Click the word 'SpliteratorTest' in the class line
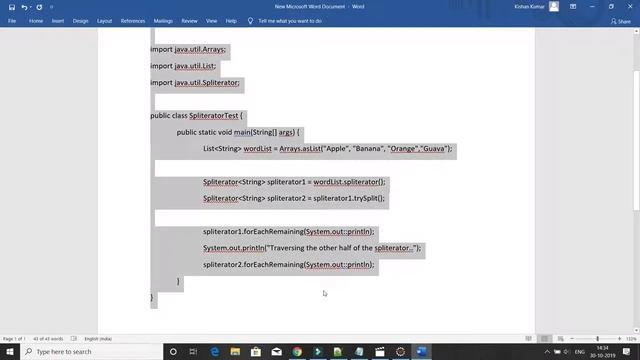The height and width of the screenshot is (360, 640). pos(213,116)
